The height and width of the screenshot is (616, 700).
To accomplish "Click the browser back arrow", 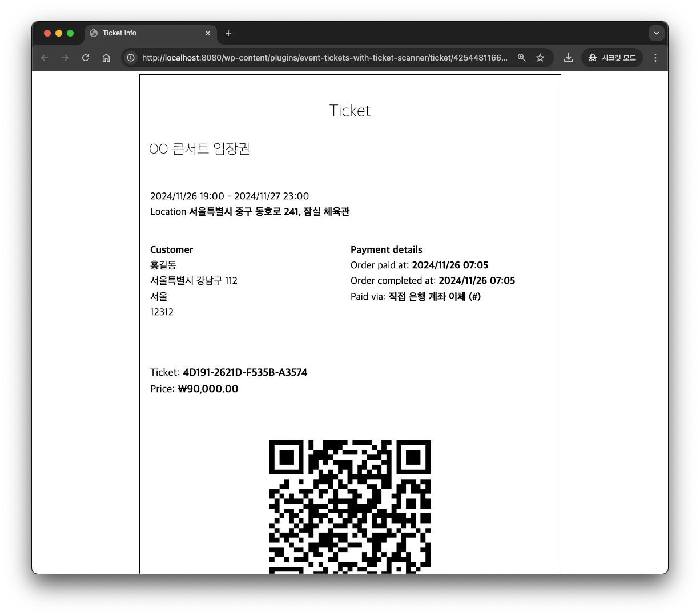I will click(45, 58).
